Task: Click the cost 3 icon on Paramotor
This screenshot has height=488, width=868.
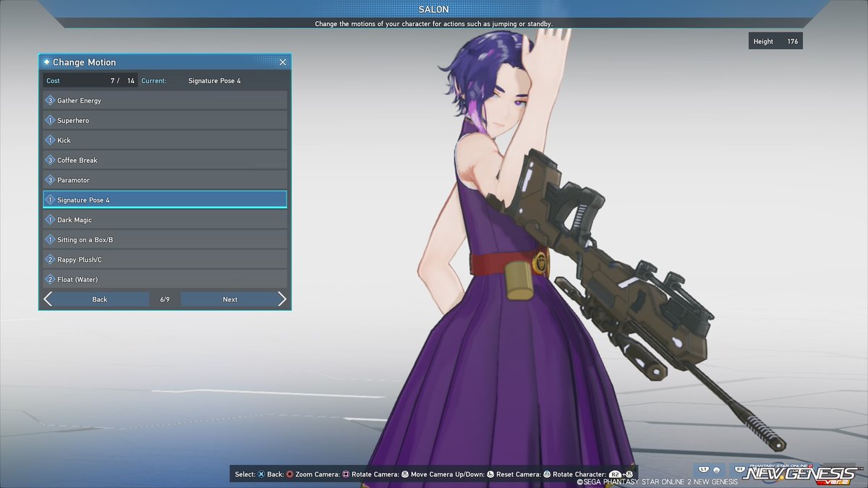Action: tap(51, 180)
